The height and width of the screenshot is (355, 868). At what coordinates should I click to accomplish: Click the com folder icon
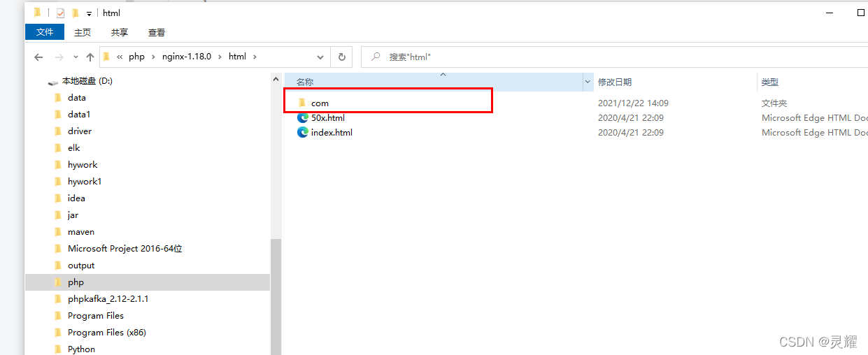coord(302,103)
